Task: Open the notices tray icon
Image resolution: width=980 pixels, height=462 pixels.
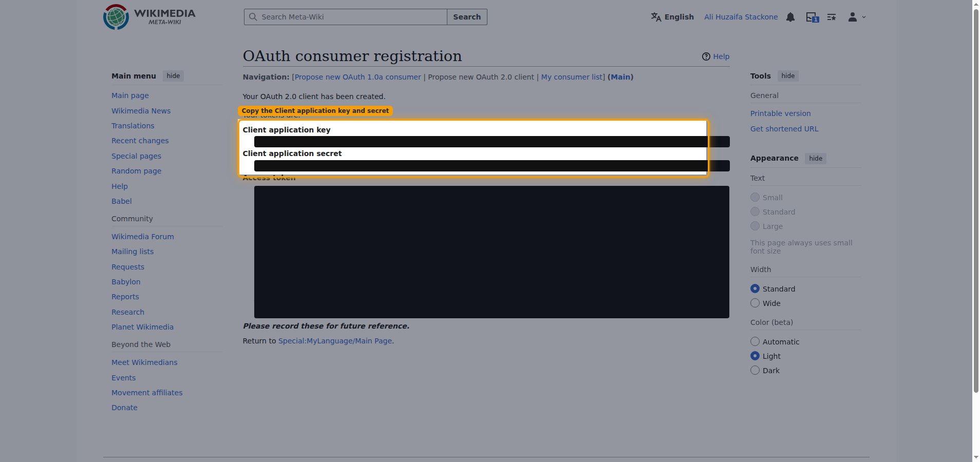Action: click(812, 17)
